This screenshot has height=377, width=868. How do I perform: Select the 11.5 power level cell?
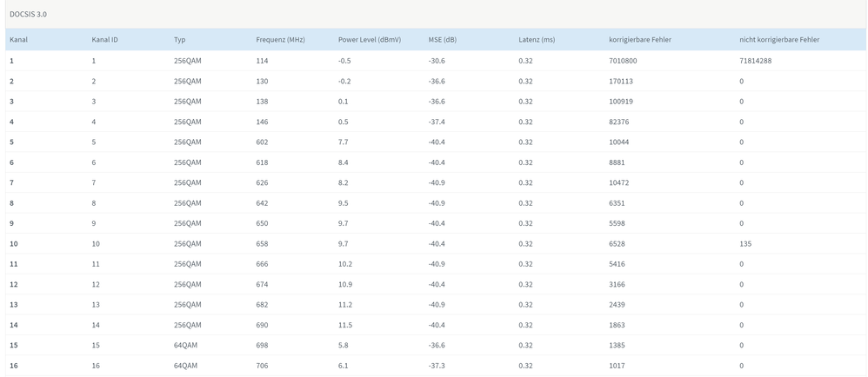tap(344, 325)
